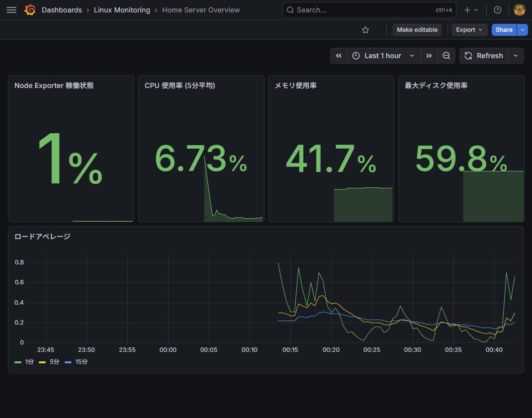532x418 pixels.
Task: Click the clock icon in time picker
Action: 356,56
